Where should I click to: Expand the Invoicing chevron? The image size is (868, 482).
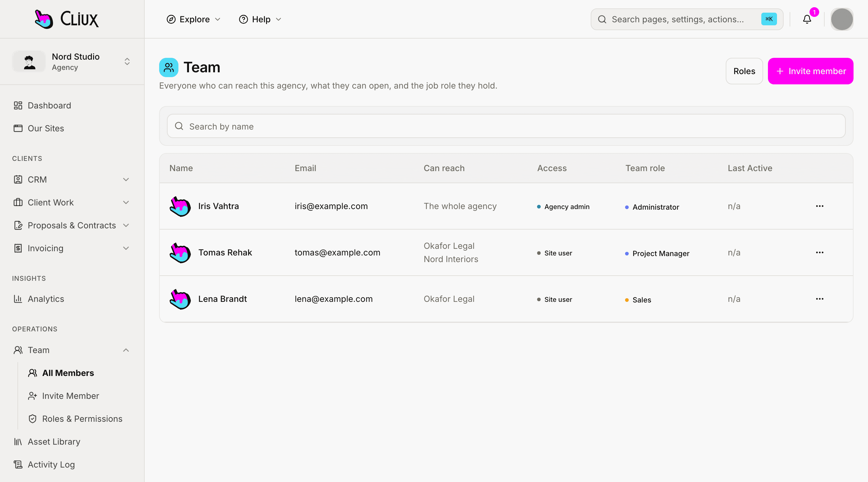click(126, 248)
